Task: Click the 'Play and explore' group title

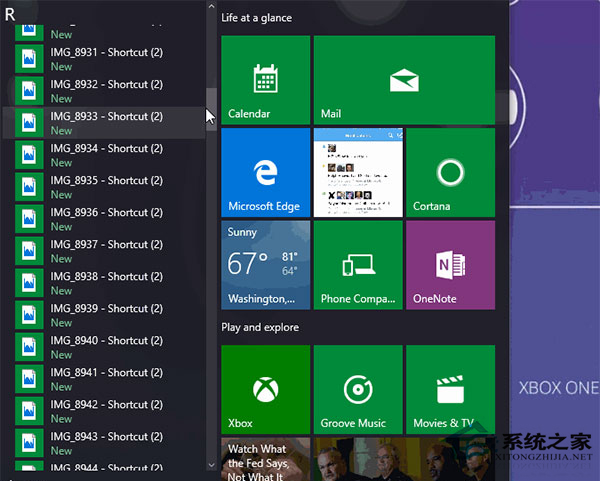Action: tap(260, 328)
